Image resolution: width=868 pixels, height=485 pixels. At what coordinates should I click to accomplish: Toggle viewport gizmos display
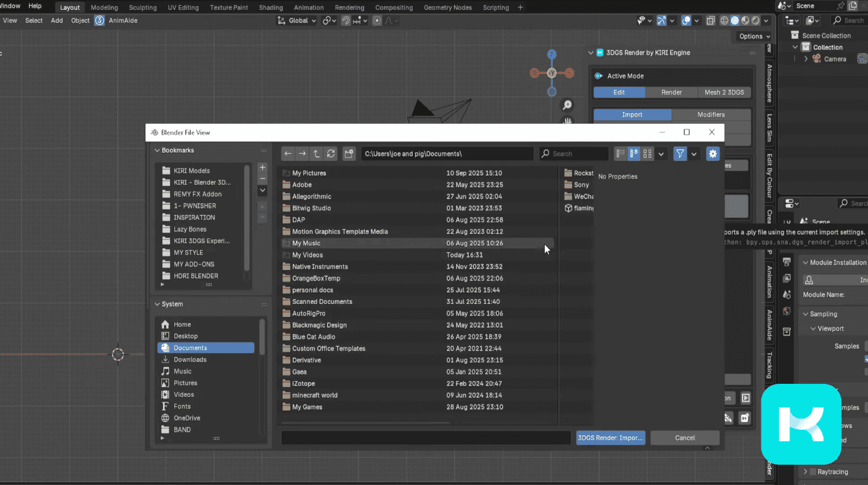pyautogui.click(x=661, y=20)
